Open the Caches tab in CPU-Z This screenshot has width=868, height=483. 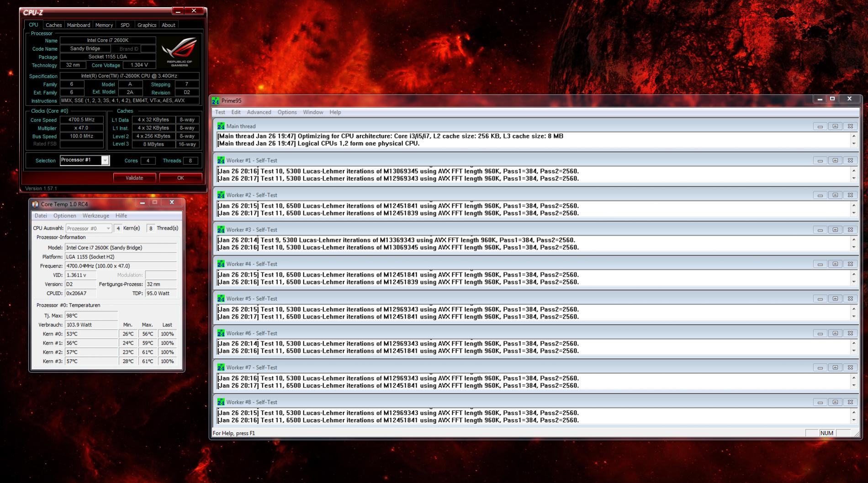tap(53, 25)
